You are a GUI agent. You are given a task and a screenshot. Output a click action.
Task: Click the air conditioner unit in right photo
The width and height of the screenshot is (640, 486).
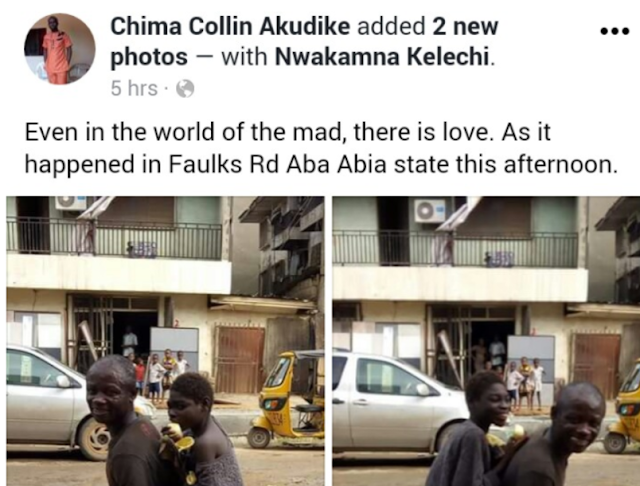(430, 211)
